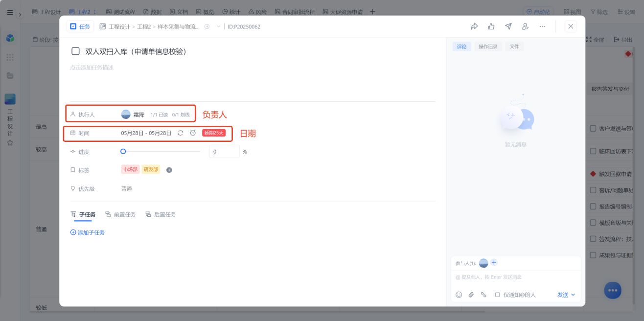
Task: Click the 自动化 button in background toolbar
Action: pyautogui.click(x=537, y=12)
